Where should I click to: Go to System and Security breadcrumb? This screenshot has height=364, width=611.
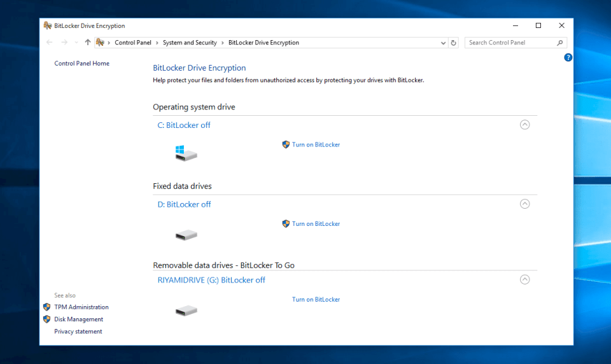click(x=190, y=43)
